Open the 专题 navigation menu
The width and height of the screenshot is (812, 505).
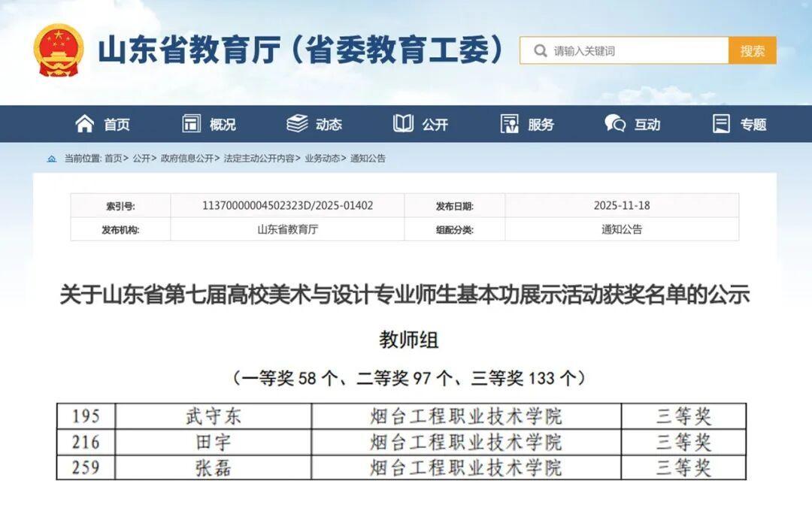(753, 125)
